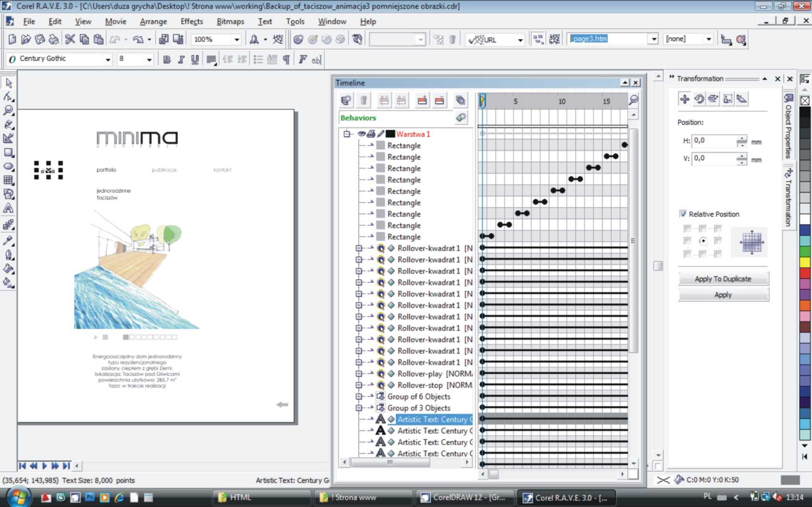Select Group of 6 Objects in timeline
812x507 pixels.
click(x=418, y=397)
